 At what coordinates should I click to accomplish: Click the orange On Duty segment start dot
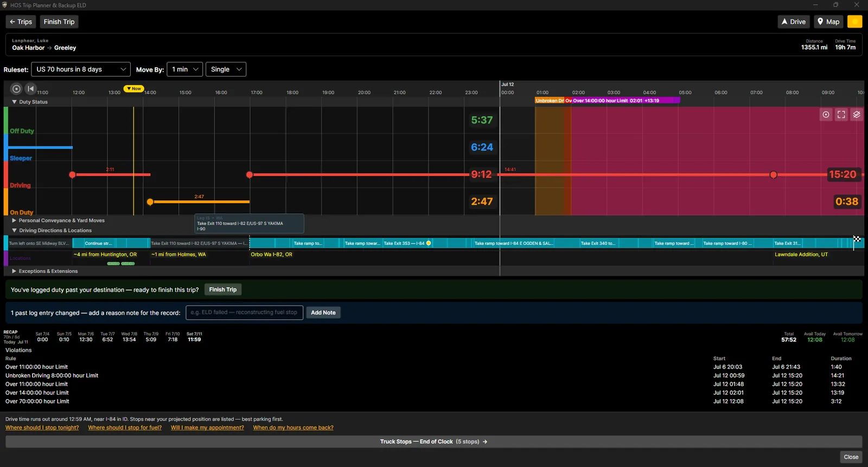150,202
